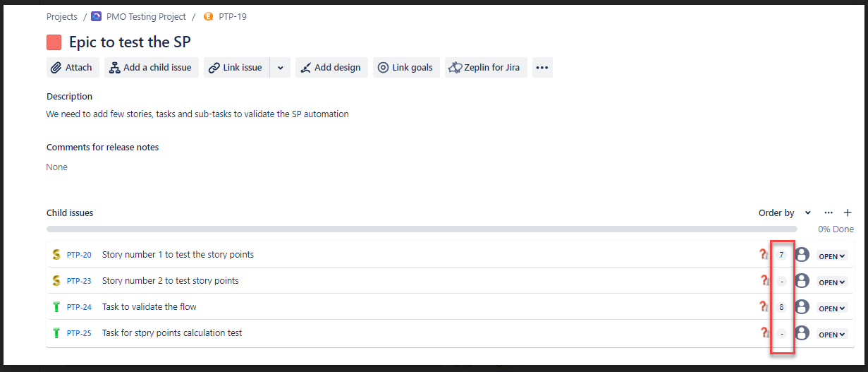Screen dimensions: 868x372
Task: Click summary Story number 2 to test story points
Action: click(x=171, y=281)
